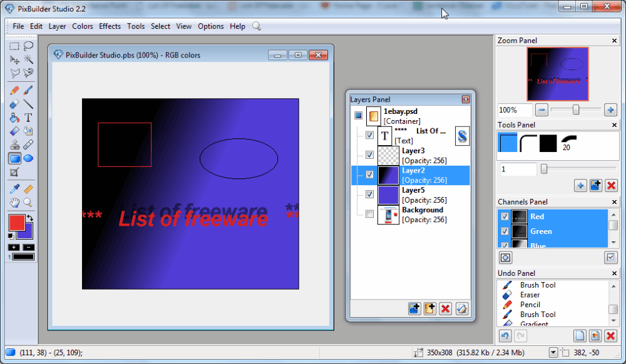626x364 pixels.
Task: Open the status bar units dropdown arrow
Action: pos(553,353)
